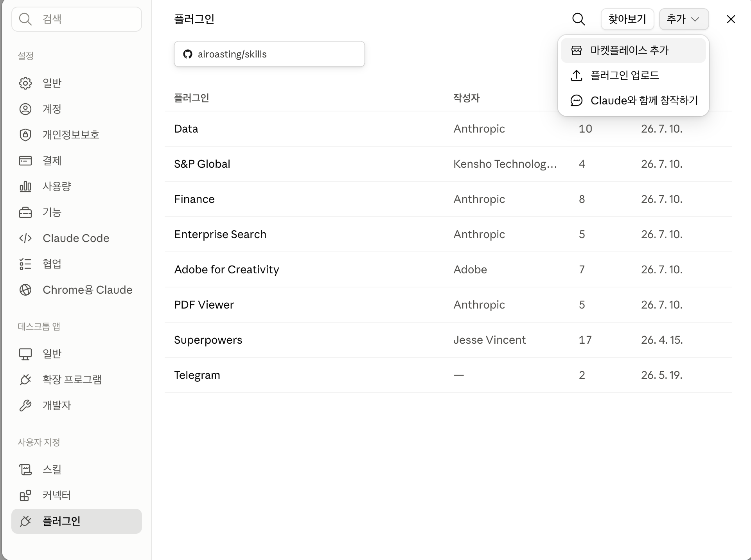Viewport: 751px width, 560px height.
Task: Select Adobe for Creativity plugin
Action: point(448,269)
